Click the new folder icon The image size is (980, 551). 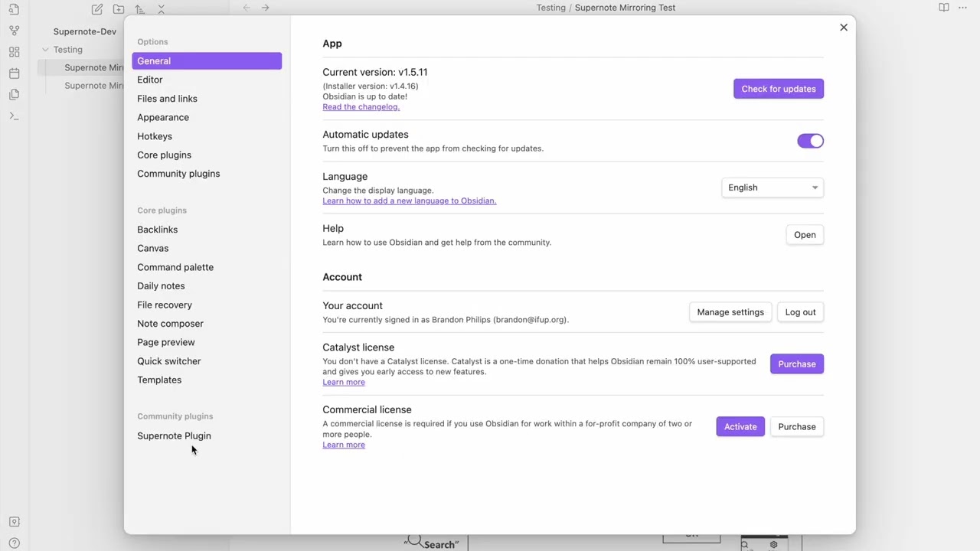coord(119,9)
